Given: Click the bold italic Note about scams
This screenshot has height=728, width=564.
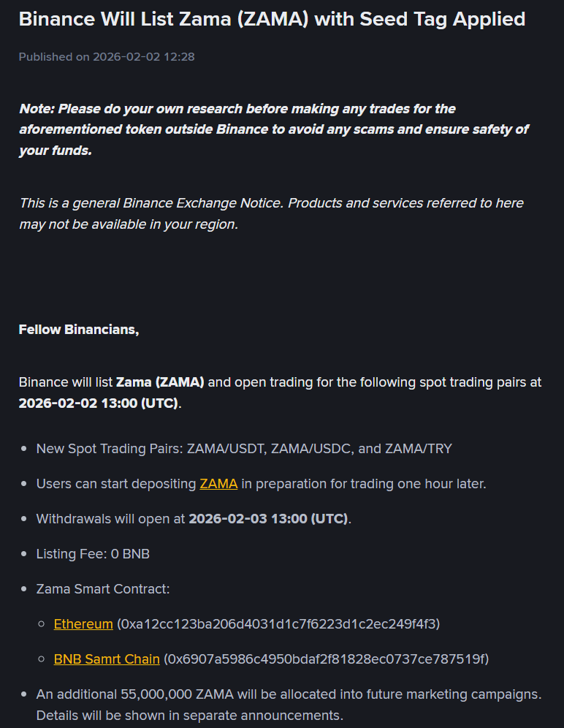Looking at the screenshot, I should click(273, 129).
